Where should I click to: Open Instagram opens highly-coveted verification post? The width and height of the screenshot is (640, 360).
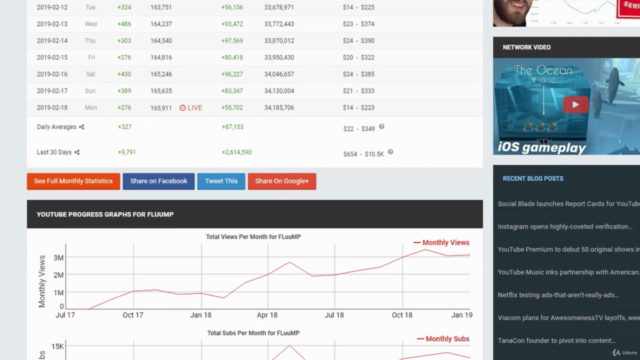(565, 227)
